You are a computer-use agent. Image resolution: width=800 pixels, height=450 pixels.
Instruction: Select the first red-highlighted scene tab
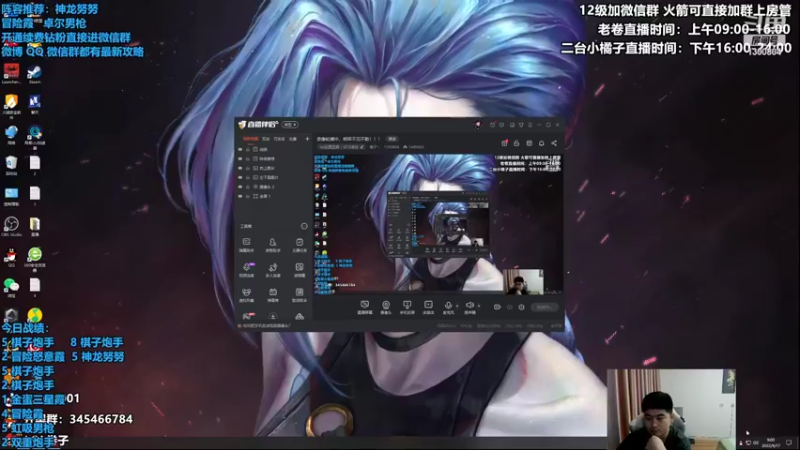click(250, 139)
